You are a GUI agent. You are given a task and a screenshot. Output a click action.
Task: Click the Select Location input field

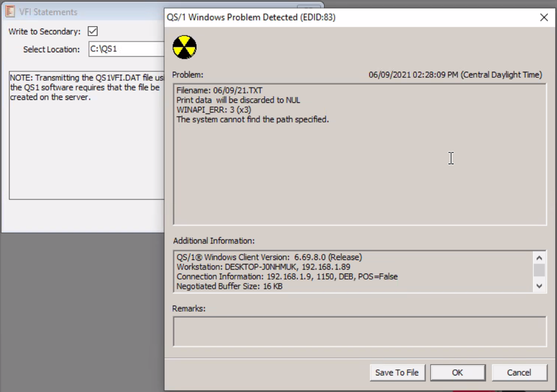click(x=126, y=49)
